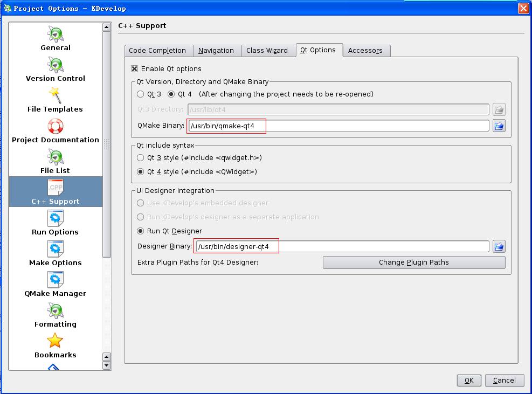Screen dimensions: 532x394
Task: Select the Qt 3 version radio button
Action: click(141, 94)
